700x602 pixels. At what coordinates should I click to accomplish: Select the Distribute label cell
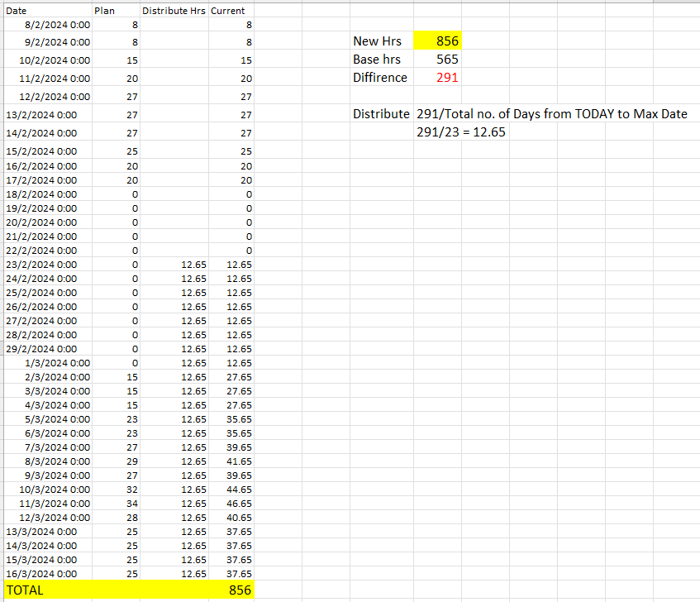382,114
